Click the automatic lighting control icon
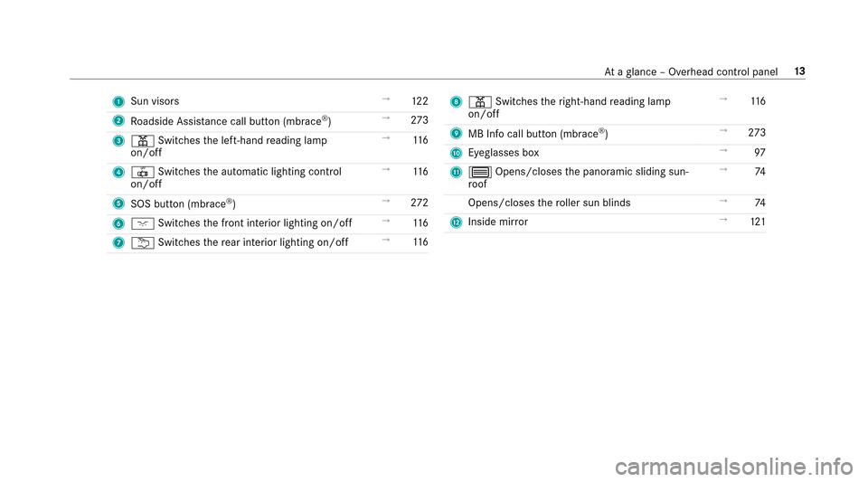The height and width of the screenshot is (482, 868). click(x=142, y=173)
